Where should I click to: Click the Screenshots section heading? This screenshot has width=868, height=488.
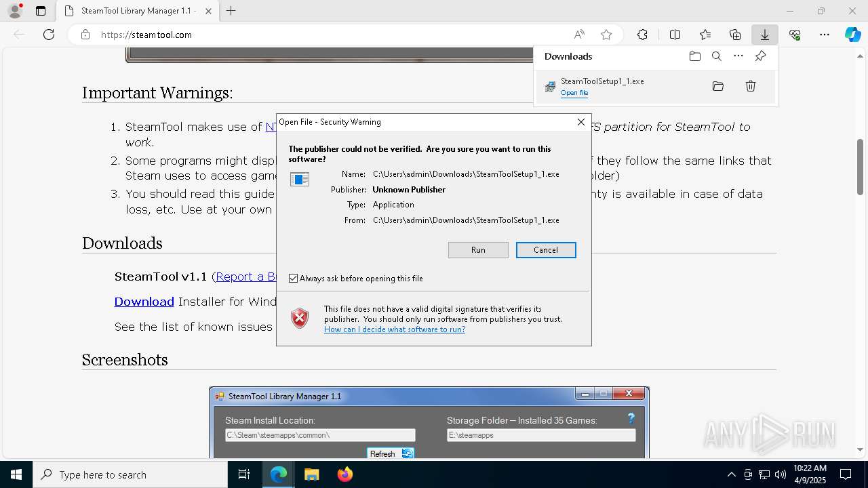[x=125, y=360]
